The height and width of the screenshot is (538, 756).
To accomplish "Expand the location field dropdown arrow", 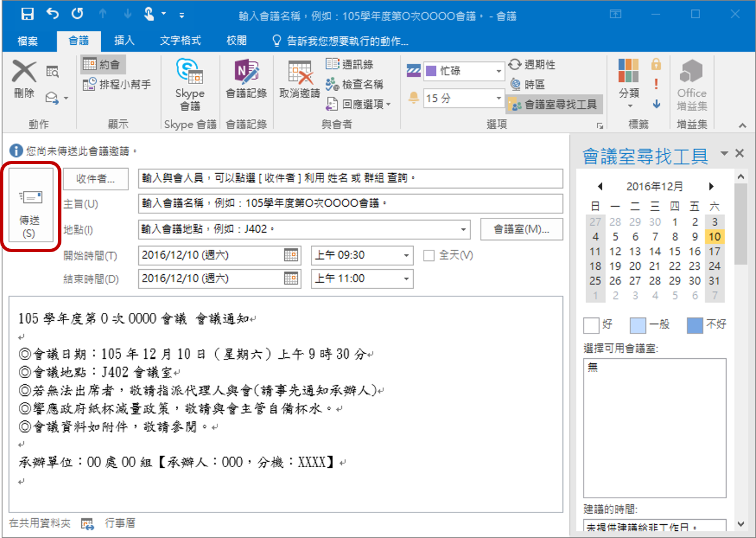I will click(463, 229).
